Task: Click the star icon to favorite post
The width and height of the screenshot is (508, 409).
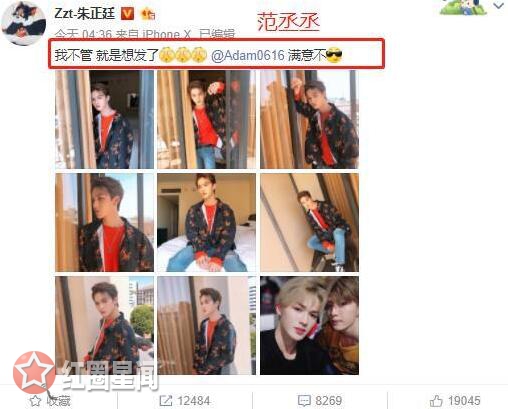Action: (x=35, y=401)
